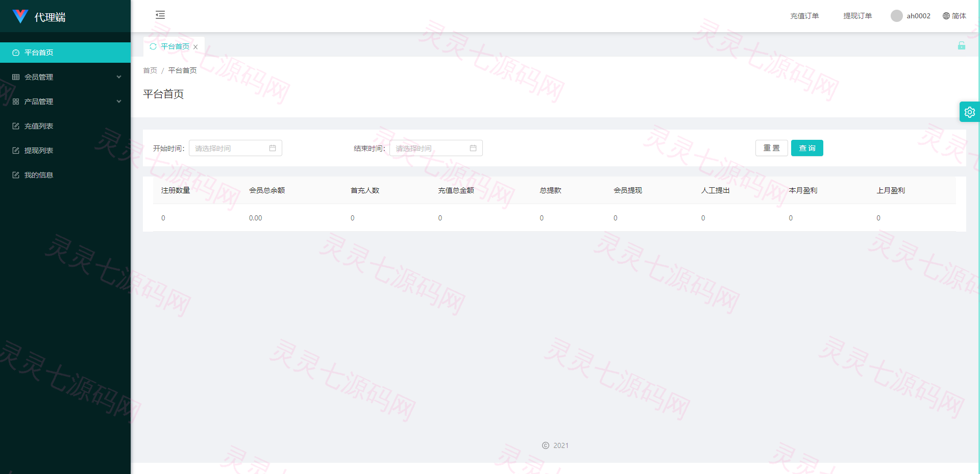The image size is (980, 474).
Task: Click the 2021 copyright footer text
Action: (x=561, y=445)
